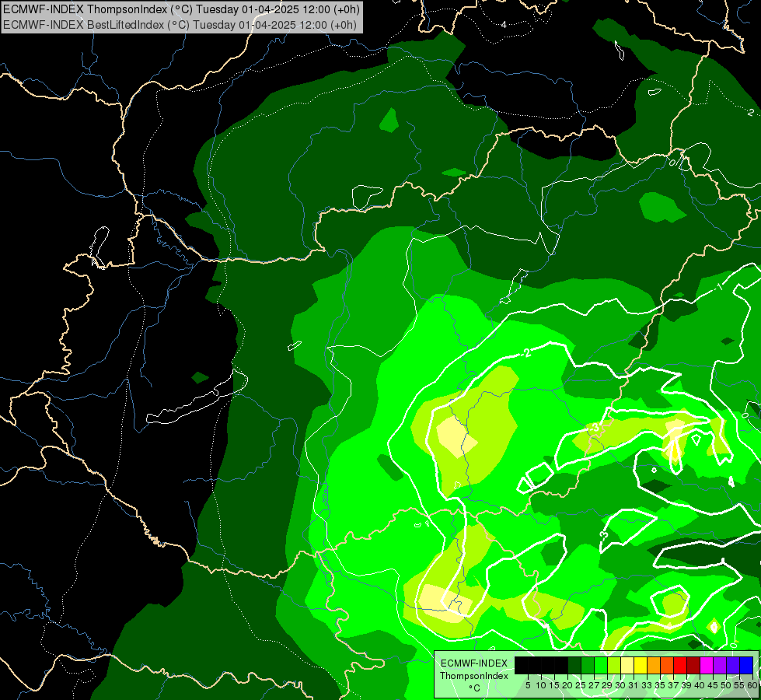Click the legend tick value 40

(x=700, y=685)
